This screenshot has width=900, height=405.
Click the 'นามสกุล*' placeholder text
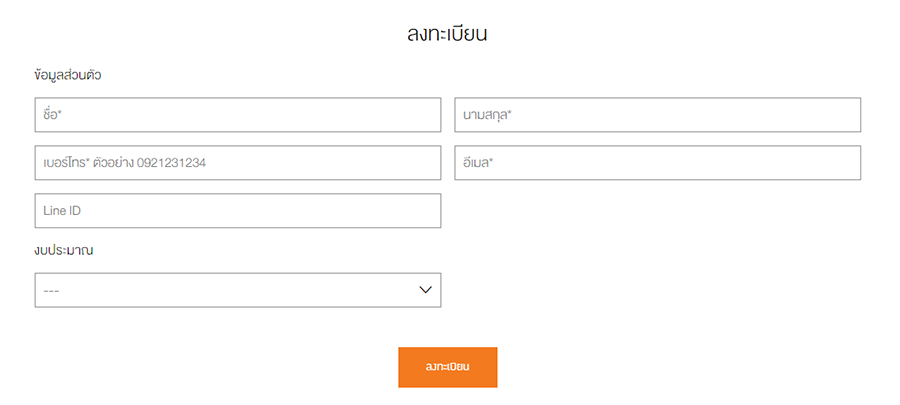(x=487, y=115)
